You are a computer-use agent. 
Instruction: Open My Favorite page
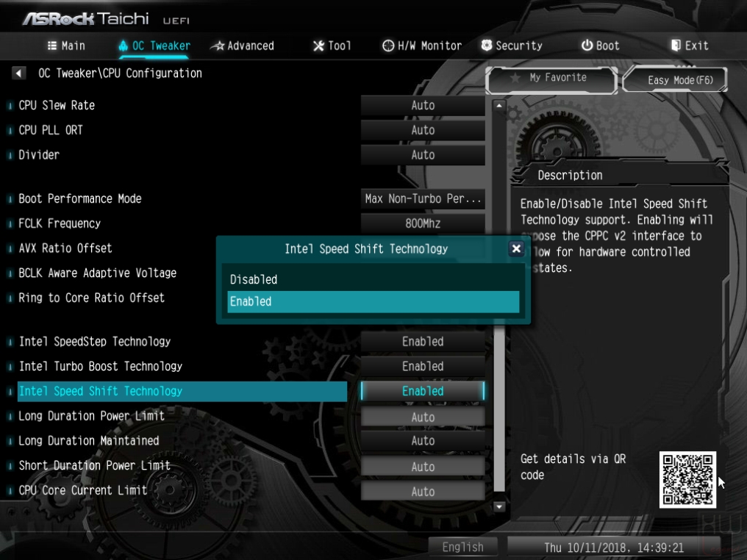(551, 79)
